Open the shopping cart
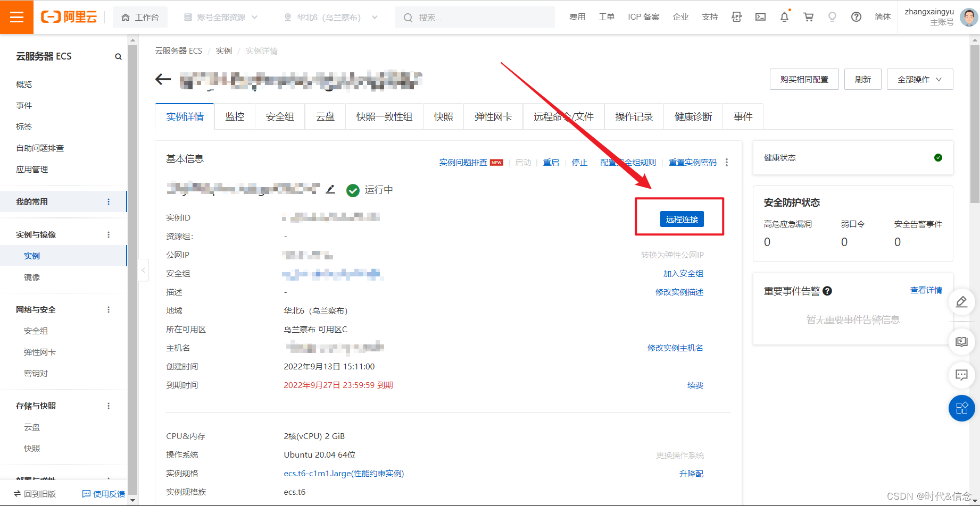 (808, 17)
